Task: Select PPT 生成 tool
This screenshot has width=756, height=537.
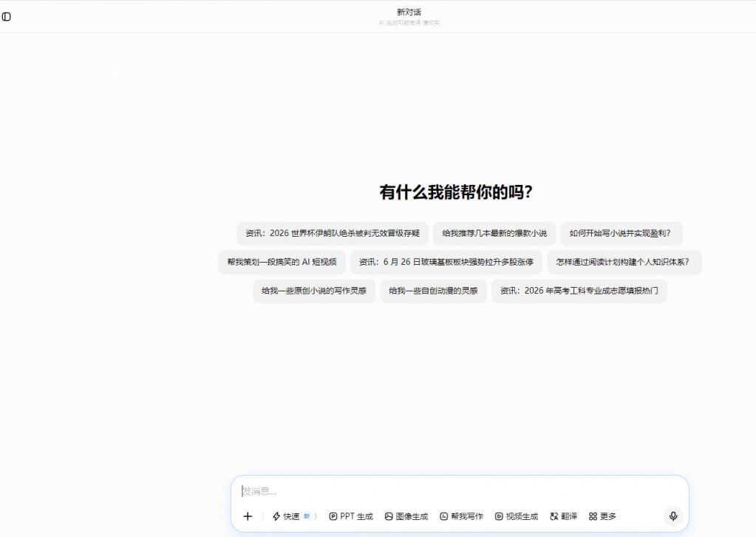Action: [x=351, y=516]
